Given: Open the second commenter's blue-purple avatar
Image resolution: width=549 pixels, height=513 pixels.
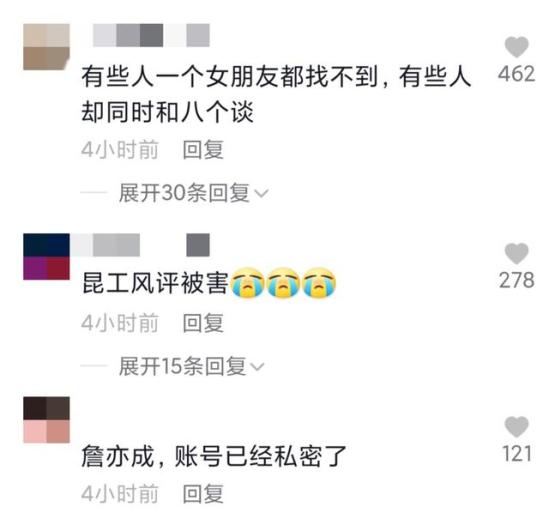Looking at the screenshot, I should (47, 257).
